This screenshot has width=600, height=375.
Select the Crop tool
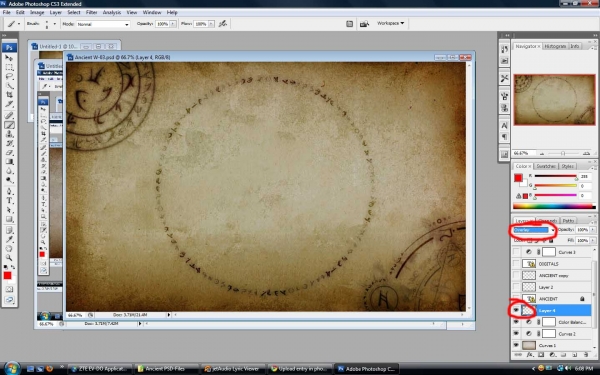point(9,95)
